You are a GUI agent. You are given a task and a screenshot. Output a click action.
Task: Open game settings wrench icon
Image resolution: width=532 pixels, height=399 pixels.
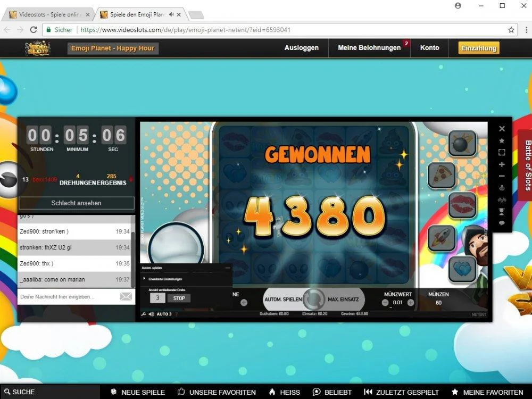pyautogui.click(x=144, y=314)
